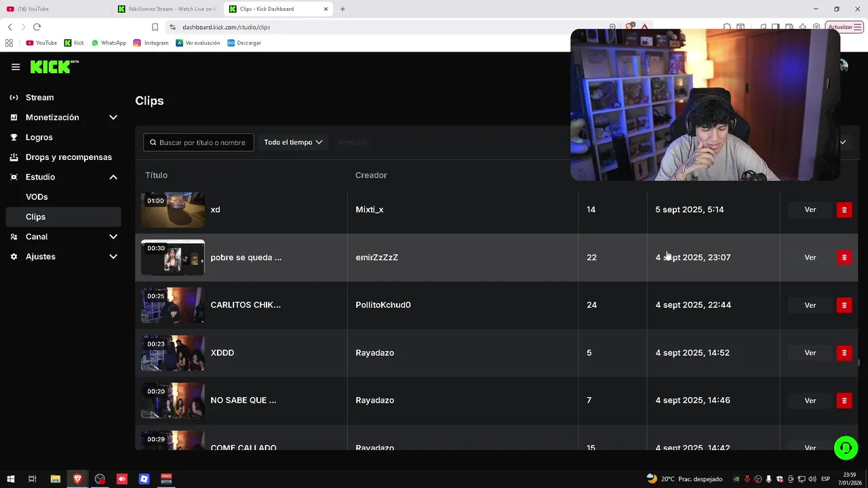Open the Windows Start menu
This screenshot has width=868, height=488.
(x=11, y=479)
